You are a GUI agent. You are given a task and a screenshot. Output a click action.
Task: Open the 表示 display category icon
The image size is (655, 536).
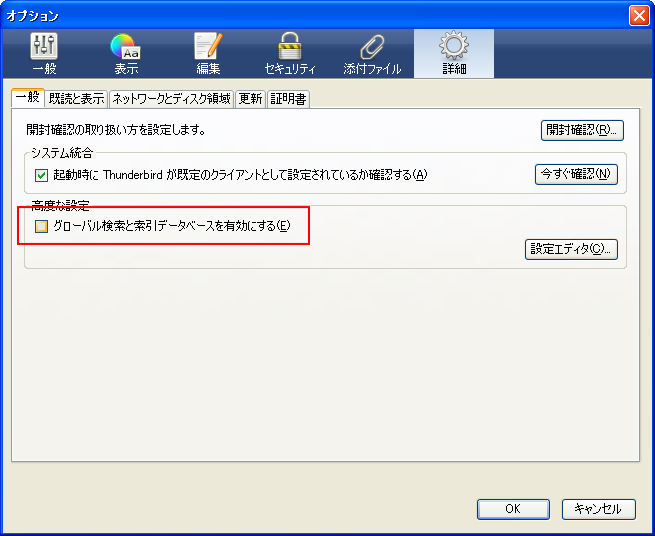point(126,53)
